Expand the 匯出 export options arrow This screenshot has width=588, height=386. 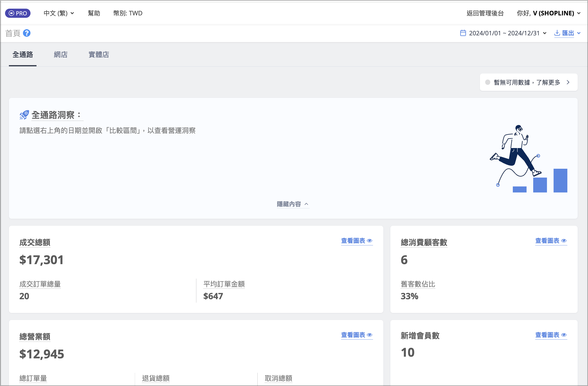pyautogui.click(x=579, y=33)
